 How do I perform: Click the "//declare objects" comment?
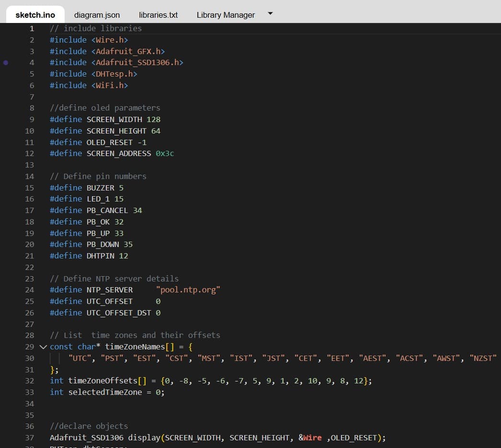(x=89, y=426)
